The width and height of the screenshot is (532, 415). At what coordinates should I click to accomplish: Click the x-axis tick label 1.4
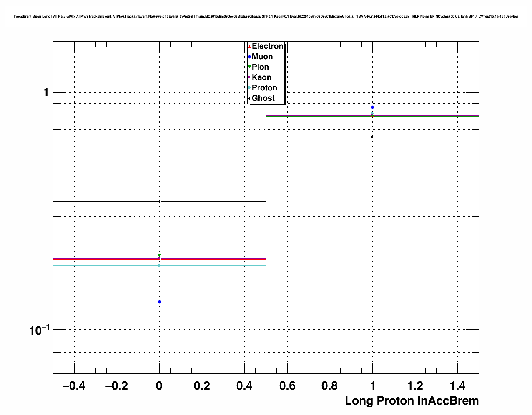point(458,386)
